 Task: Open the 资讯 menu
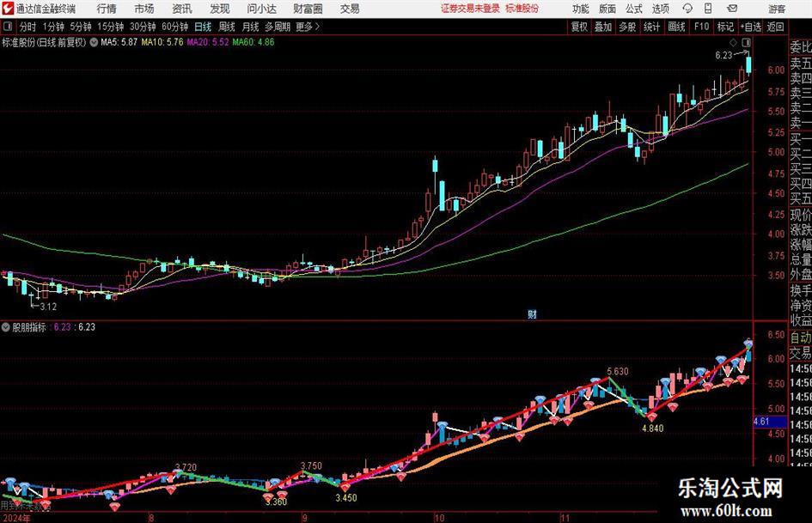(182, 9)
